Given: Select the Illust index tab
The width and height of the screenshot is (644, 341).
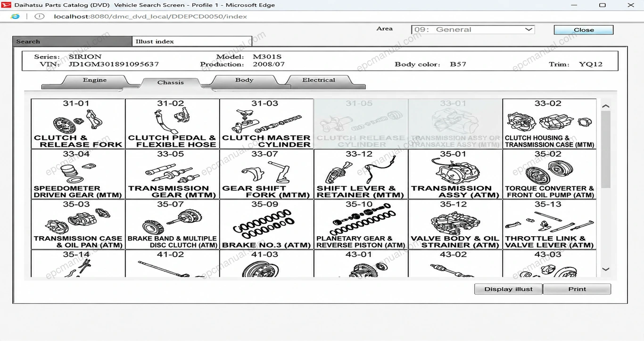Looking at the screenshot, I should click(192, 42).
